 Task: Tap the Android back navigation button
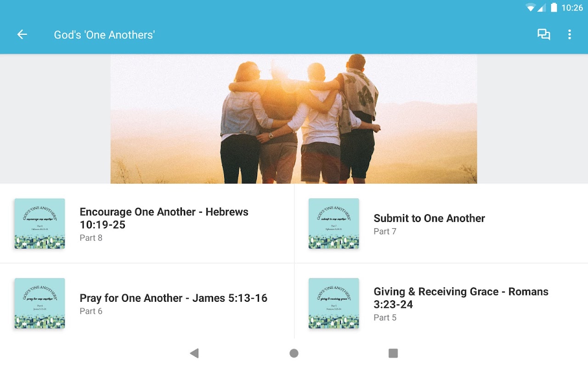194,353
